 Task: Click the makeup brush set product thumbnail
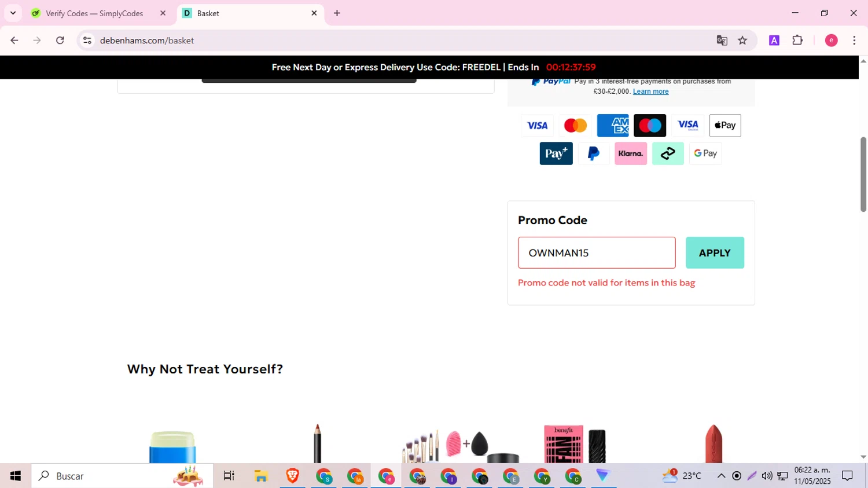[461, 446]
